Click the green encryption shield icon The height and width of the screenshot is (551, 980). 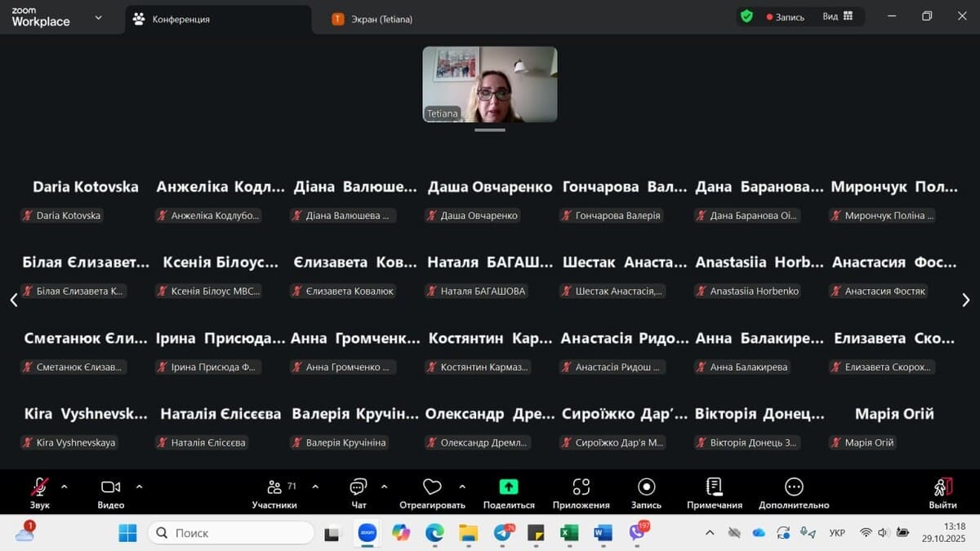coord(746,16)
